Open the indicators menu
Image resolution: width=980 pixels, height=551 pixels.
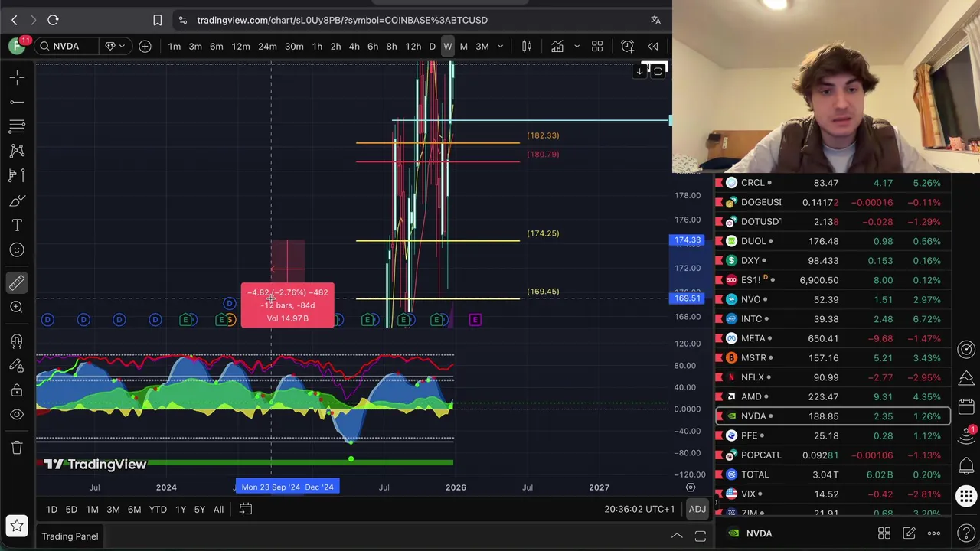click(557, 47)
